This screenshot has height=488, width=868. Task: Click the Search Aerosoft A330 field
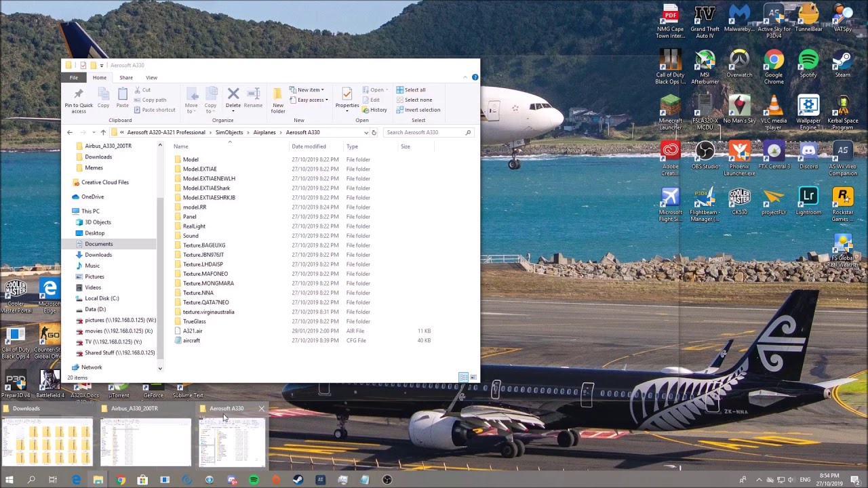[x=428, y=132]
